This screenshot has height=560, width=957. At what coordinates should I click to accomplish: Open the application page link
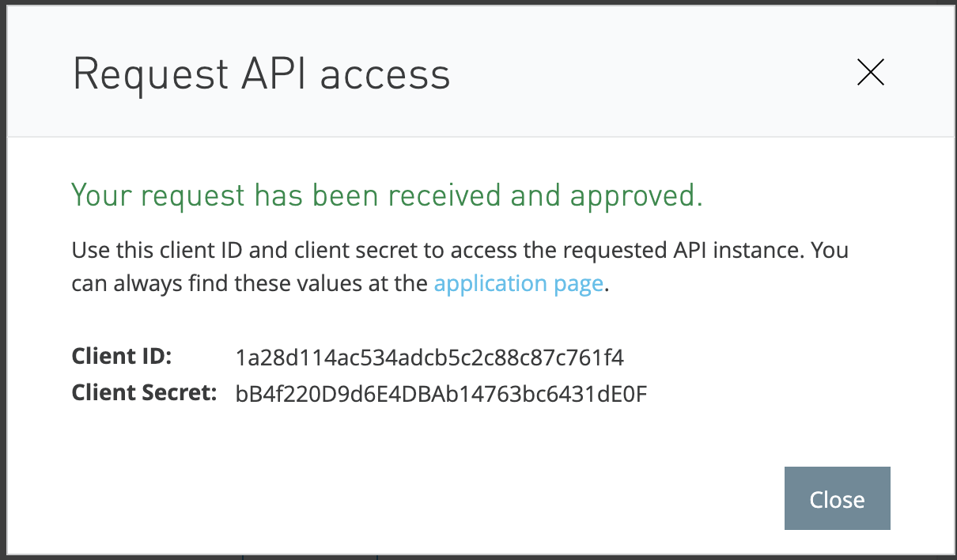click(519, 284)
